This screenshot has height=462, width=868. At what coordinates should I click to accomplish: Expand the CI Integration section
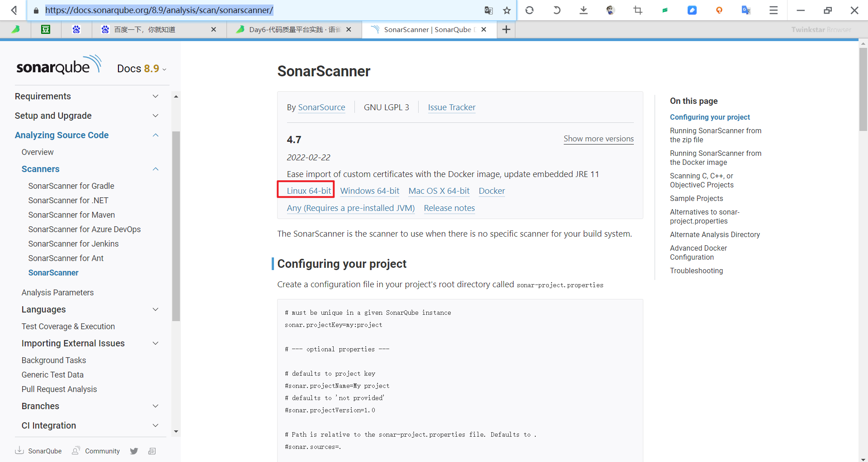pos(156,425)
